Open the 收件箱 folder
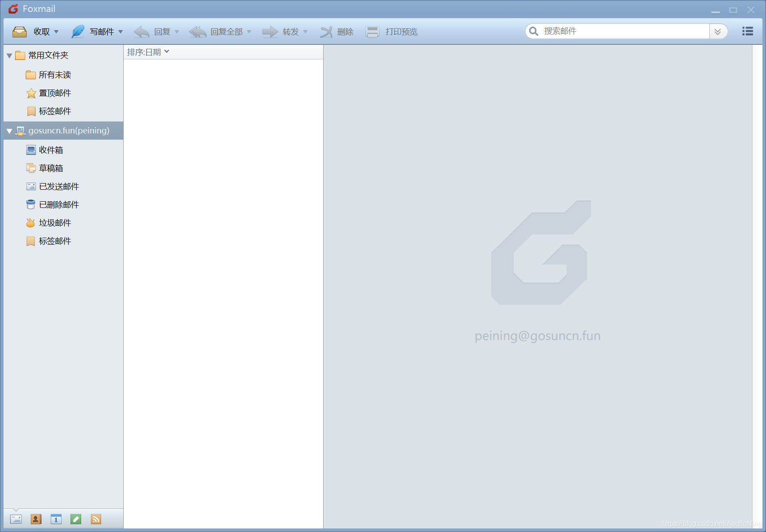The image size is (766, 532). click(51, 150)
